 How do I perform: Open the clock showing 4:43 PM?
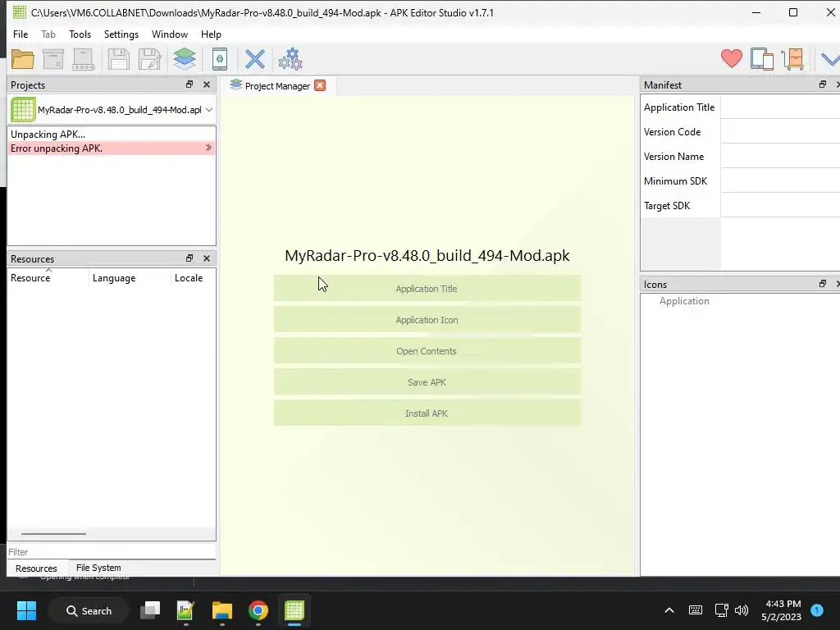(782, 610)
